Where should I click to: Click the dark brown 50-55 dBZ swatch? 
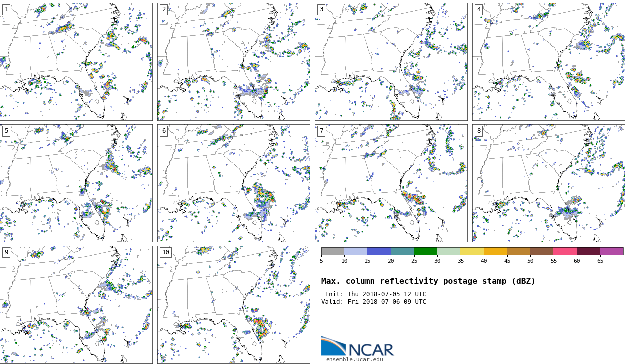pyautogui.click(x=542, y=251)
